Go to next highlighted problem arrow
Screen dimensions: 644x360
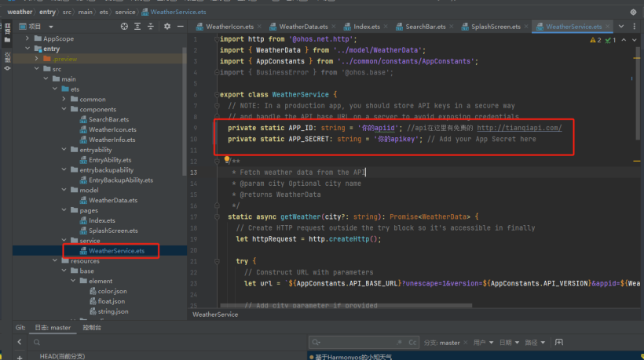634,40
